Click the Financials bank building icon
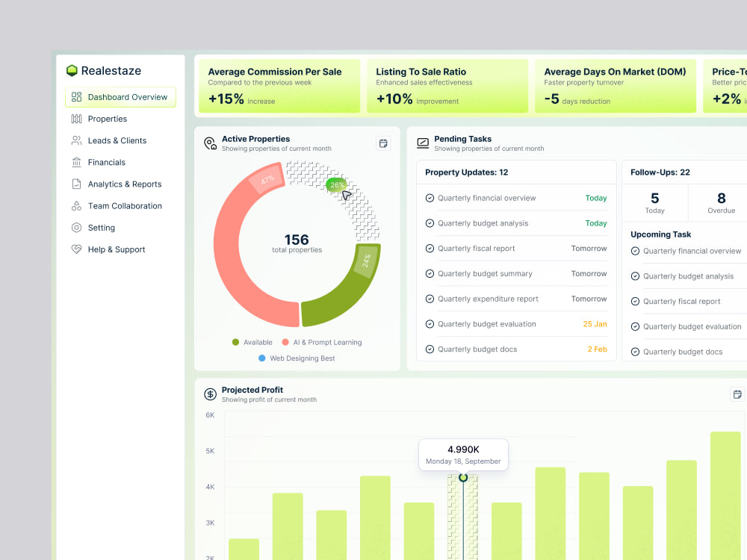Screen dimensions: 747x560 pyautogui.click(x=76, y=162)
